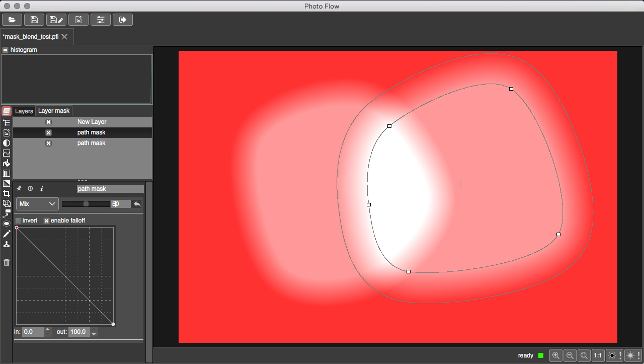Image resolution: width=644 pixels, height=364 pixels.
Task: Click the trash icon to delete layer
Action: tap(7, 262)
